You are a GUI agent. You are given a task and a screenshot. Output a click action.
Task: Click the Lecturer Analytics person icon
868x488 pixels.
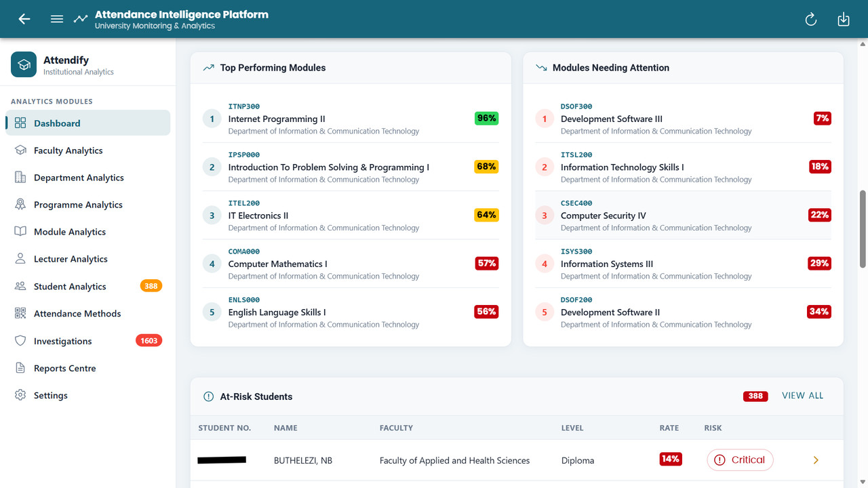coord(20,258)
